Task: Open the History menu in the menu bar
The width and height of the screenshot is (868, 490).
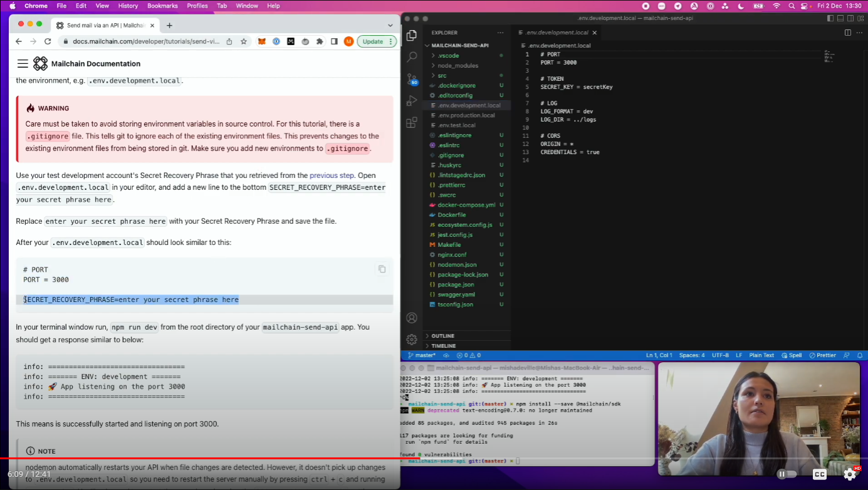Action: pos(128,6)
